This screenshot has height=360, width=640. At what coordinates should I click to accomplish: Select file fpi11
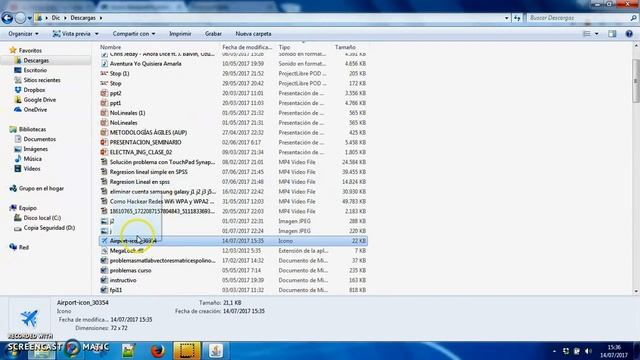pyautogui.click(x=116, y=290)
